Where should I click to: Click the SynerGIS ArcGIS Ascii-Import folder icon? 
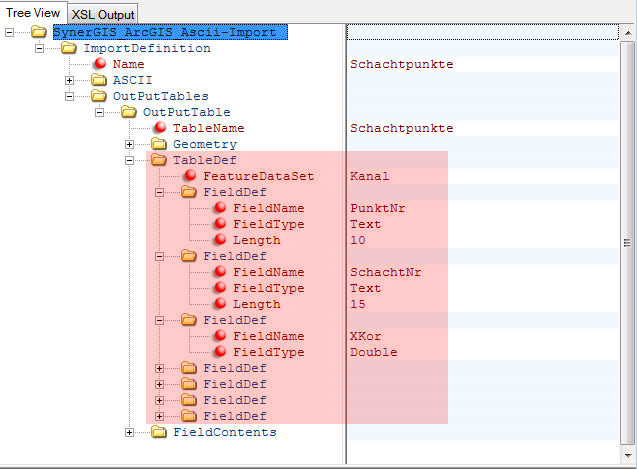pos(39,32)
